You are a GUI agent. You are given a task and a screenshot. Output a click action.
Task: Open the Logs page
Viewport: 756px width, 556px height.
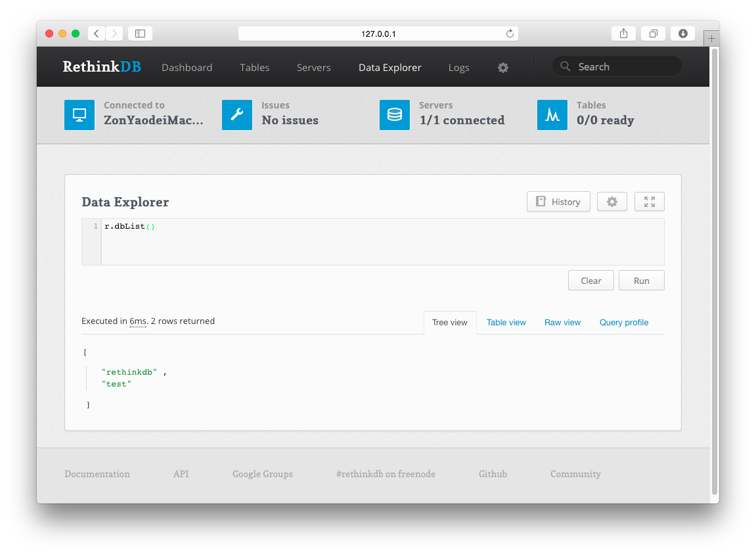click(x=458, y=68)
